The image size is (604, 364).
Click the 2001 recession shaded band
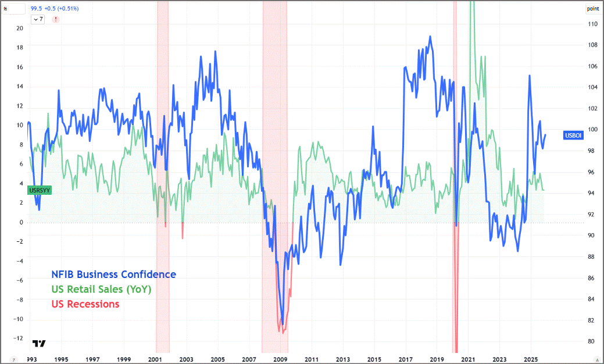[x=163, y=177]
